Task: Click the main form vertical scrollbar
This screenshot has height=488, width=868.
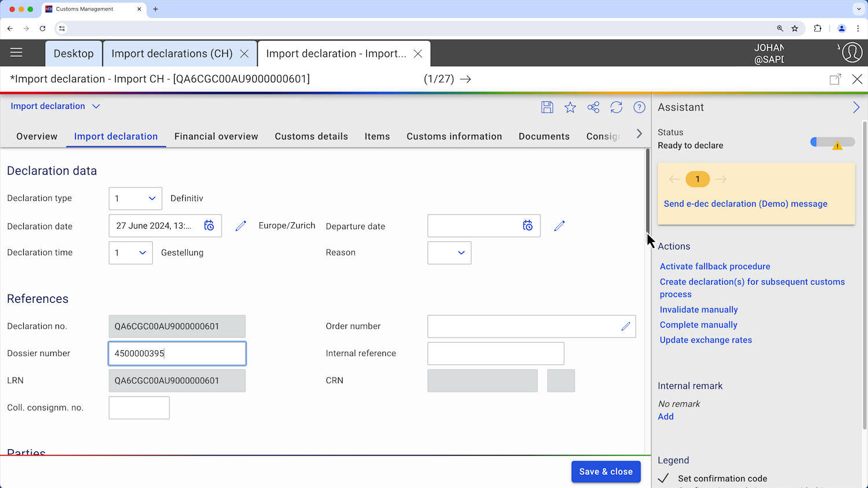Action: point(648,191)
